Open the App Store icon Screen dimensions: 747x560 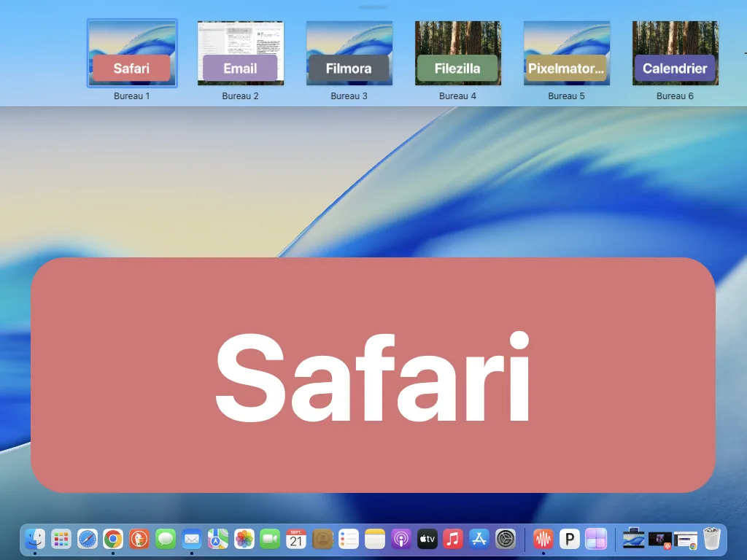pos(479,539)
